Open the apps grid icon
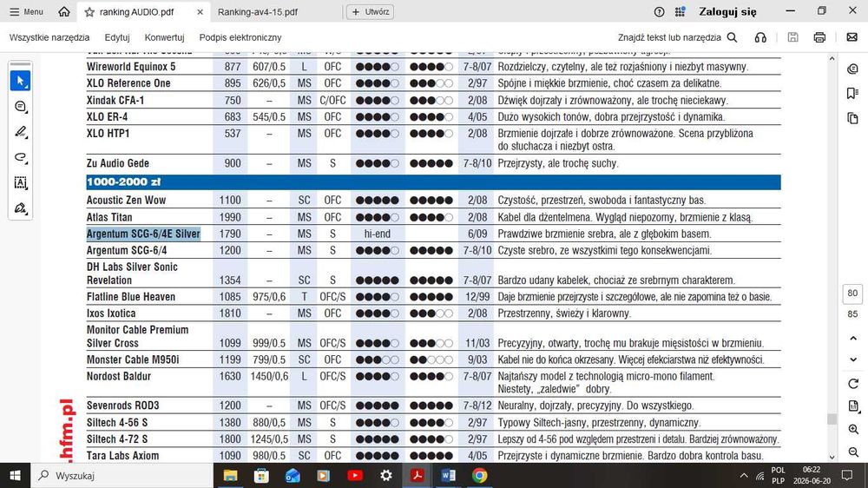Screen dimensions: 868x488 coord(680,11)
